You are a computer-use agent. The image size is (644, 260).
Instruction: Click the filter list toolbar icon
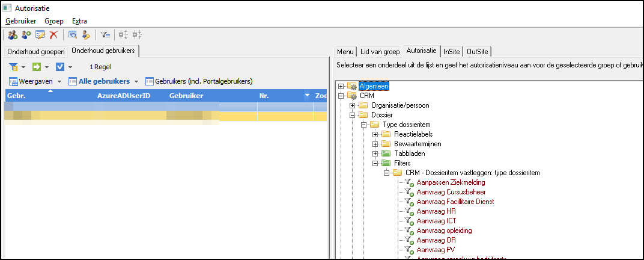105,36
